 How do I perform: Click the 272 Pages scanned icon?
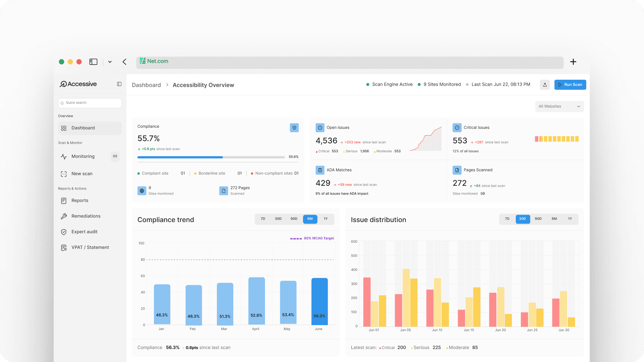coord(224,191)
